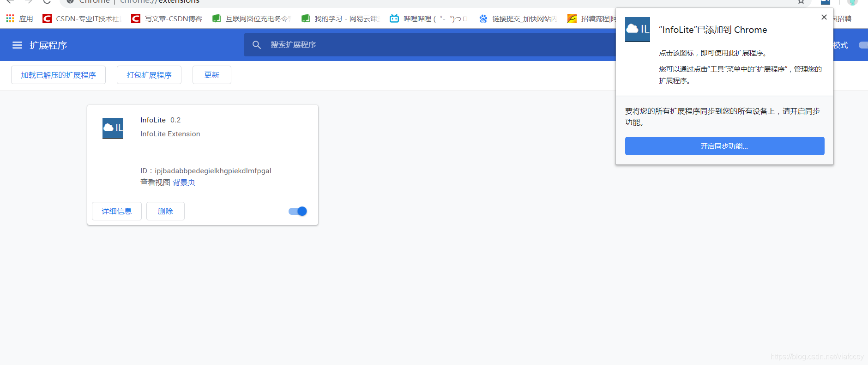Open the extensions hamburger menu
This screenshot has width=868, height=365.
(x=17, y=45)
